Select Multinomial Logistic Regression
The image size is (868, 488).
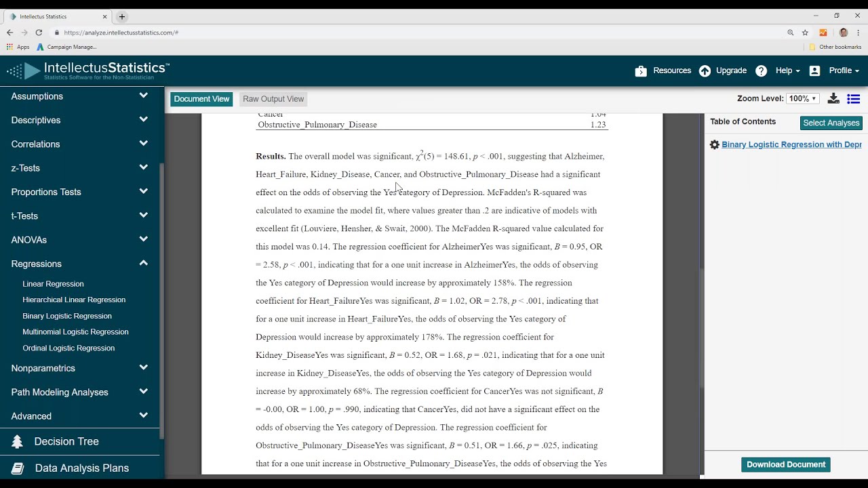tap(75, 332)
